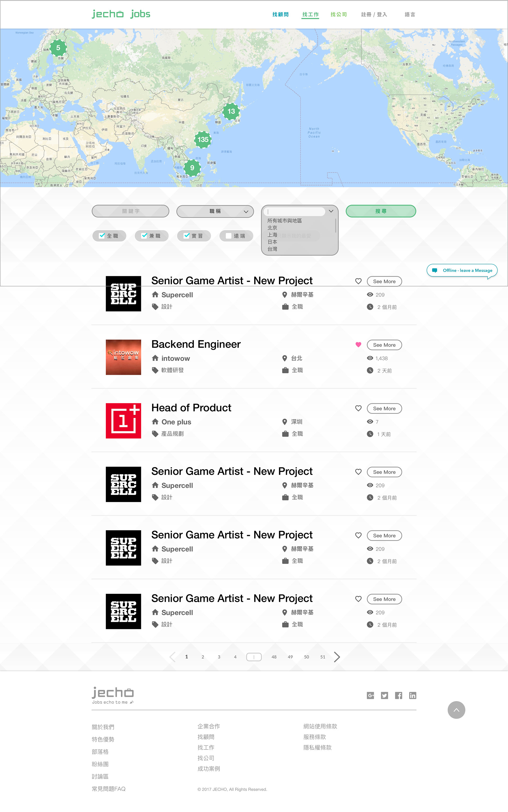Uncheck the 全職 full-time checkbox

pos(102,236)
